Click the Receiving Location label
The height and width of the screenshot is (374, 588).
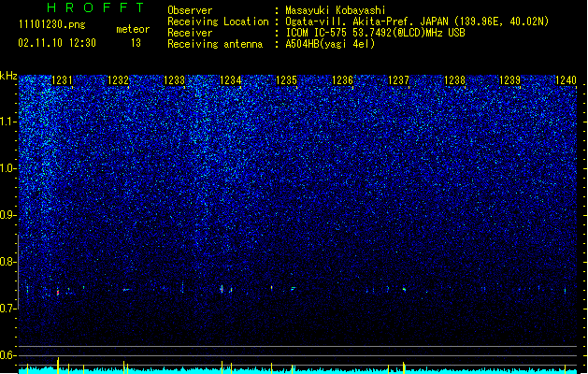tap(218, 22)
